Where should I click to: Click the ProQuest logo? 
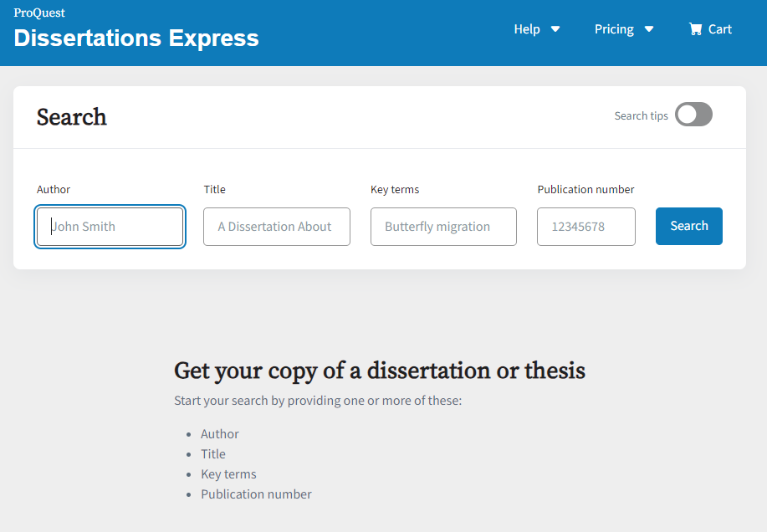pos(38,13)
